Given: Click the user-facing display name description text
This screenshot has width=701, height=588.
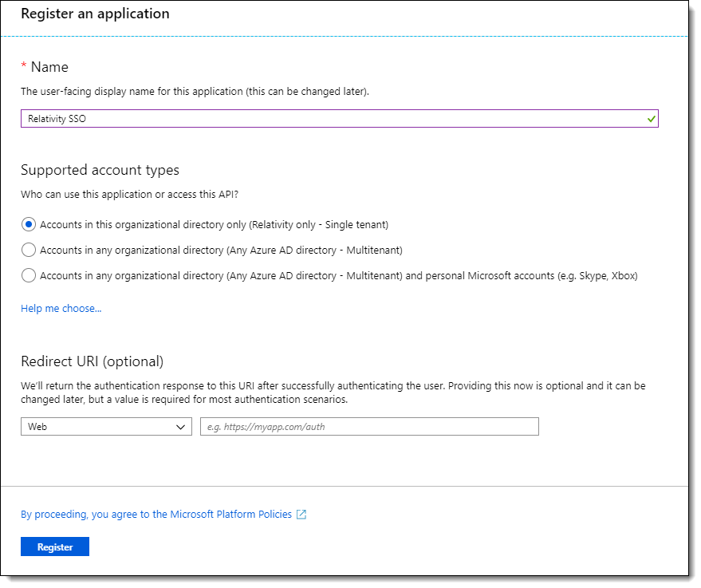Looking at the screenshot, I should (x=195, y=92).
